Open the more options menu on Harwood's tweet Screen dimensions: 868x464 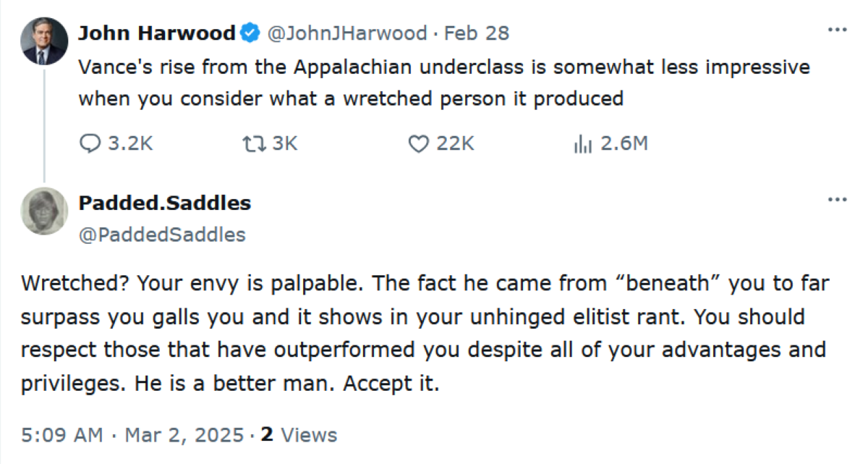837,30
